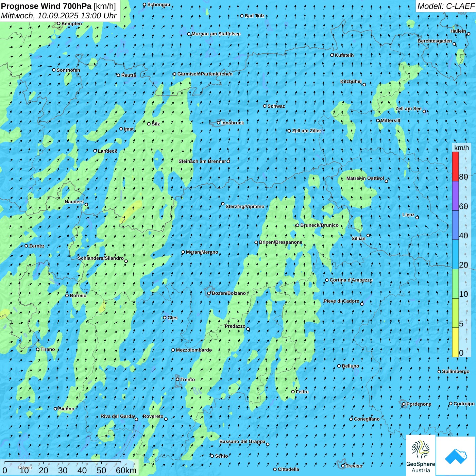The image size is (476, 476).
Task: Click the GeoSphere Austria logo
Action: pyautogui.click(x=421, y=455)
